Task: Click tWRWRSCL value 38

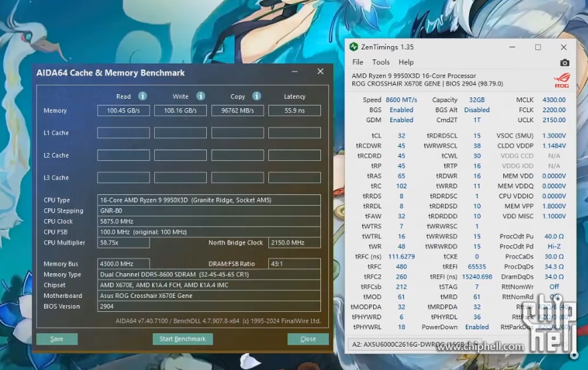Action: [x=477, y=146]
